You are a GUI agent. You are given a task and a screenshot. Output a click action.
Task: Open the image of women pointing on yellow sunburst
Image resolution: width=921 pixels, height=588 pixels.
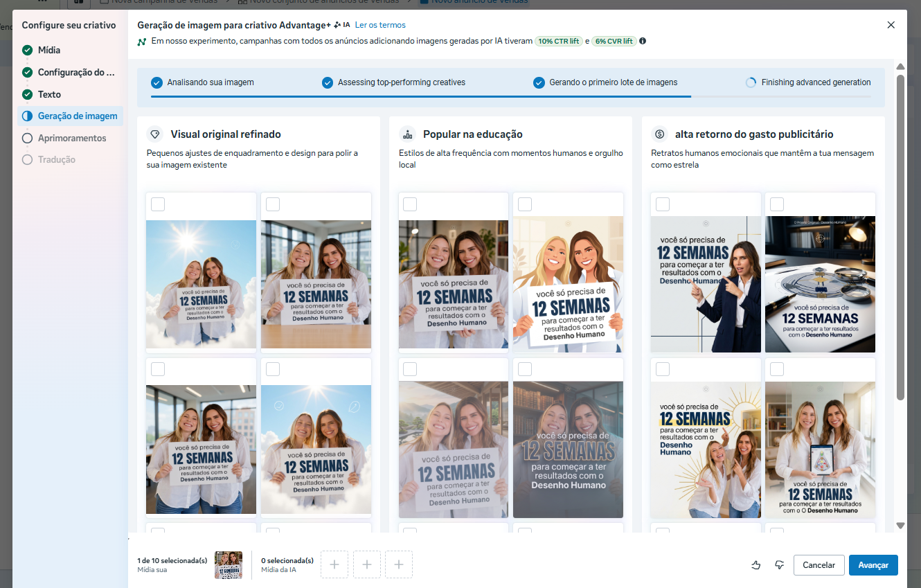point(706,449)
